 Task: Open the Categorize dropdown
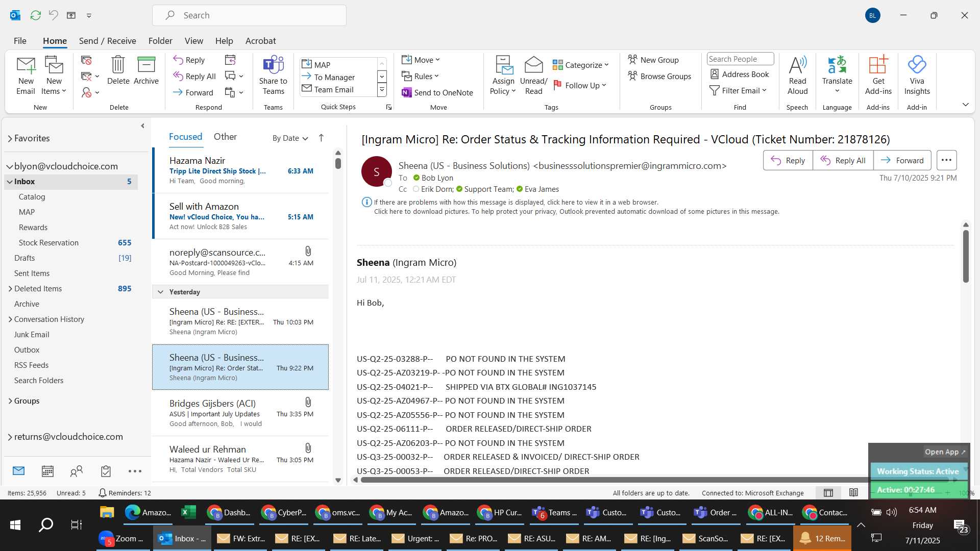[x=581, y=65]
